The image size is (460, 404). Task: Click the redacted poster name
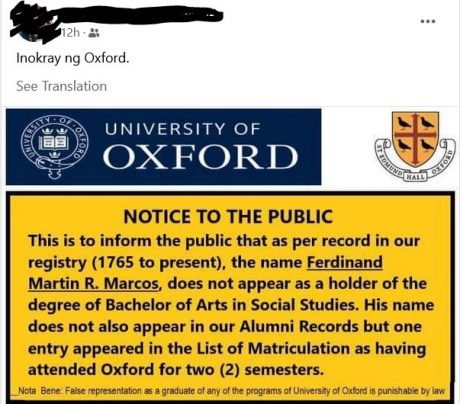[x=117, y=17]
